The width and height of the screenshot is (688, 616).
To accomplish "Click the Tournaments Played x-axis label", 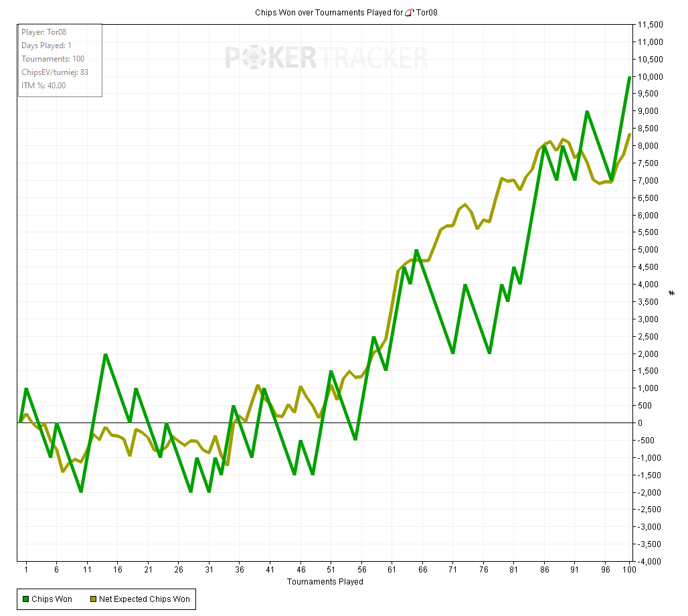I will pos(325,582).
